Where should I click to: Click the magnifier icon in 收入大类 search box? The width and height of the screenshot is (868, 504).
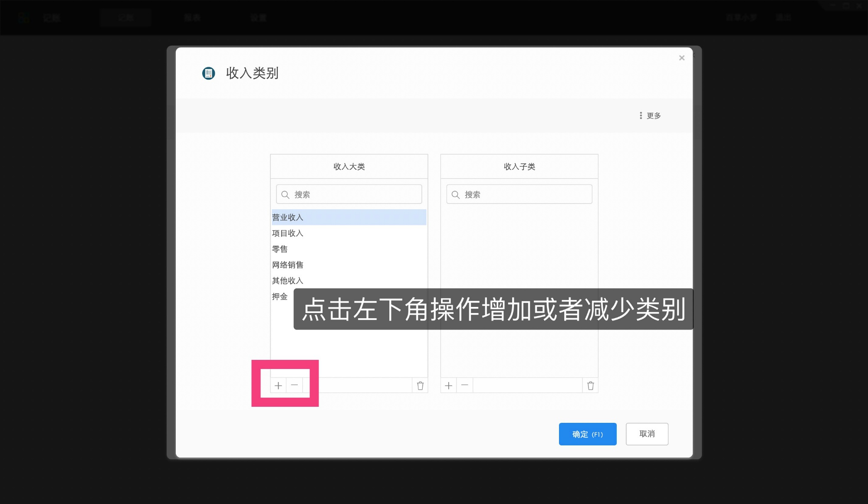tap(285, 194)
